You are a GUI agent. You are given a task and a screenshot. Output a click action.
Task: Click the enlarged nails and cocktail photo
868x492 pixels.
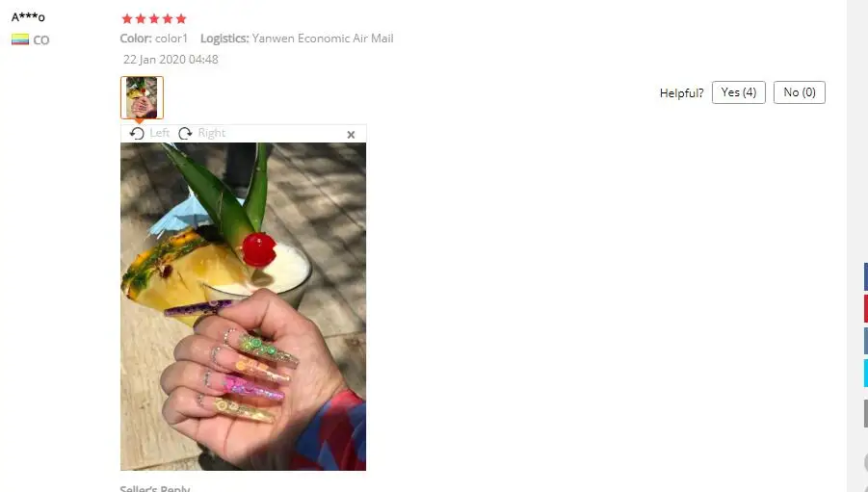243,306
